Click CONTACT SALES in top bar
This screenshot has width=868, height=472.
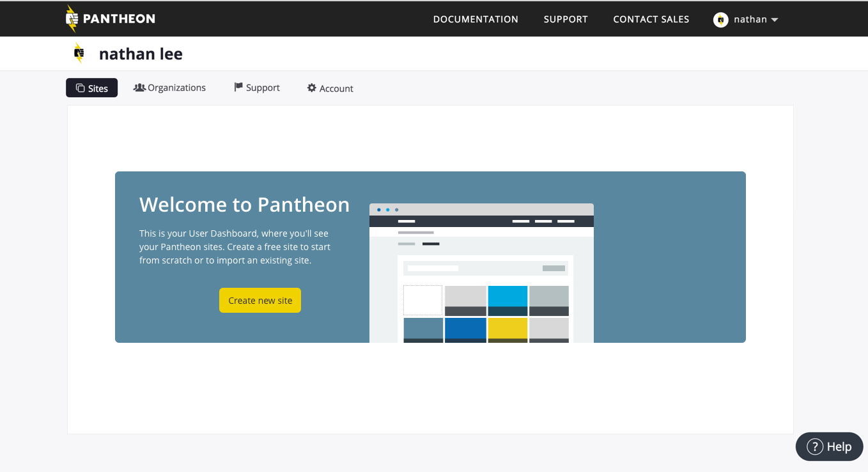(x=651, y=19)
